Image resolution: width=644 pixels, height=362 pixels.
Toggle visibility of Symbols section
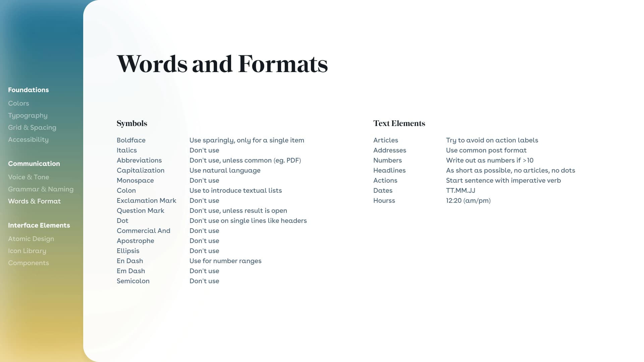pos(131,123)
